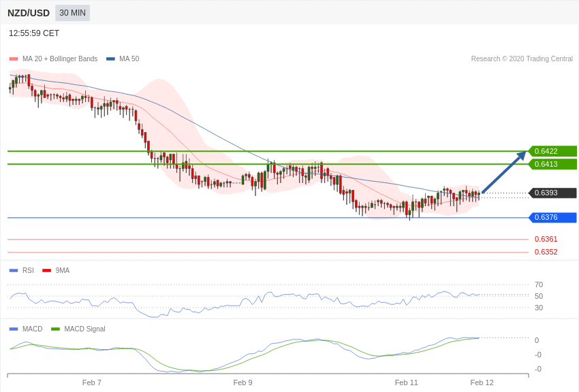
Task: Click the RSI legend swatch
Action: coord(14,270)
